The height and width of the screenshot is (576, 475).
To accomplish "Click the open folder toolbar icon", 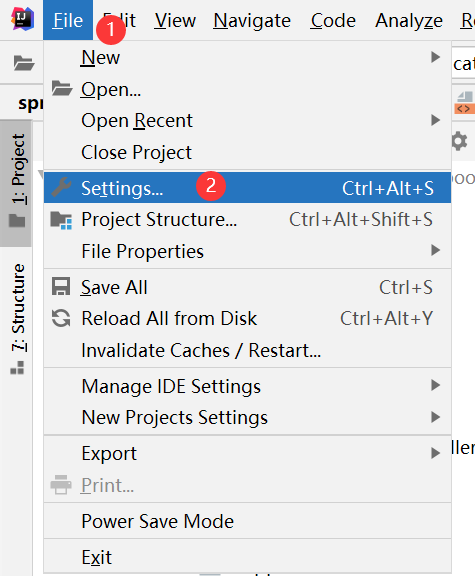I will click(x=24, y=63).
